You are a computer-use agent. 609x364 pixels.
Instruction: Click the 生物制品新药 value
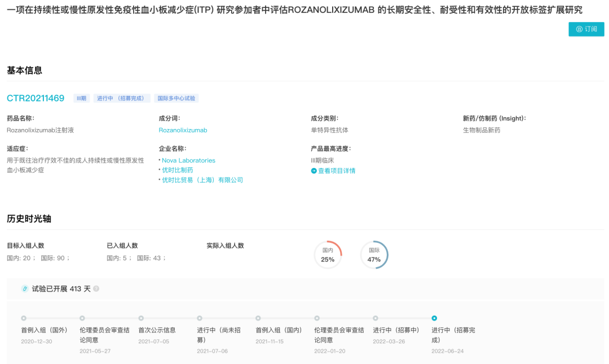[482, 130]
